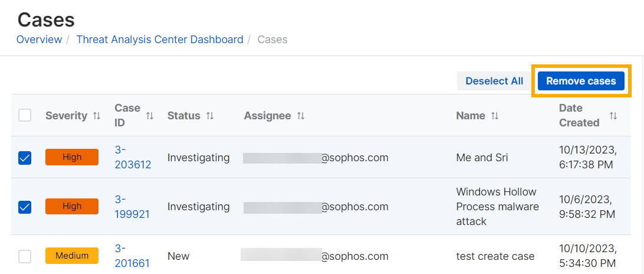Open case ID 3-199921 link

[132, 207]
